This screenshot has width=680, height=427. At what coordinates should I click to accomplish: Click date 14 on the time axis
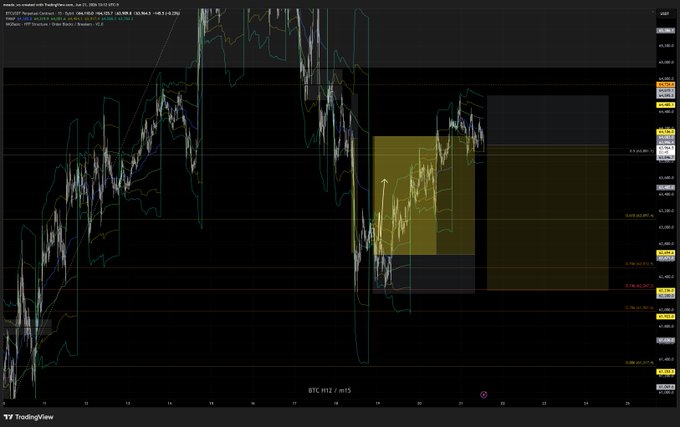(170, 404)
